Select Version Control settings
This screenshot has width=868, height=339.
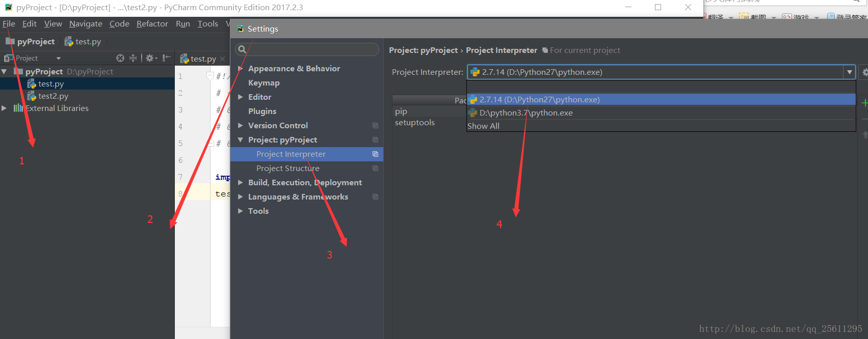tap(278, 126)
